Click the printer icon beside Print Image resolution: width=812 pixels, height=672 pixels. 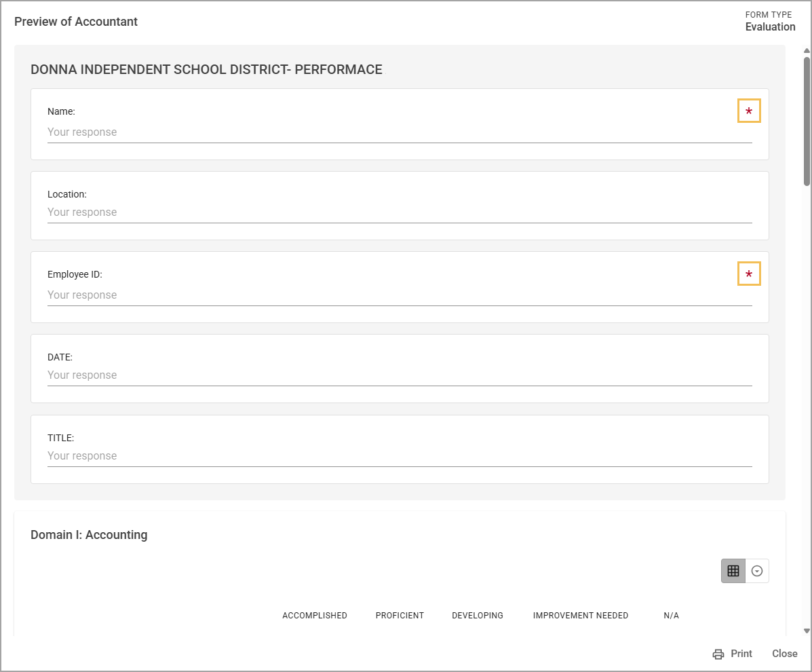tap(718, 654)
